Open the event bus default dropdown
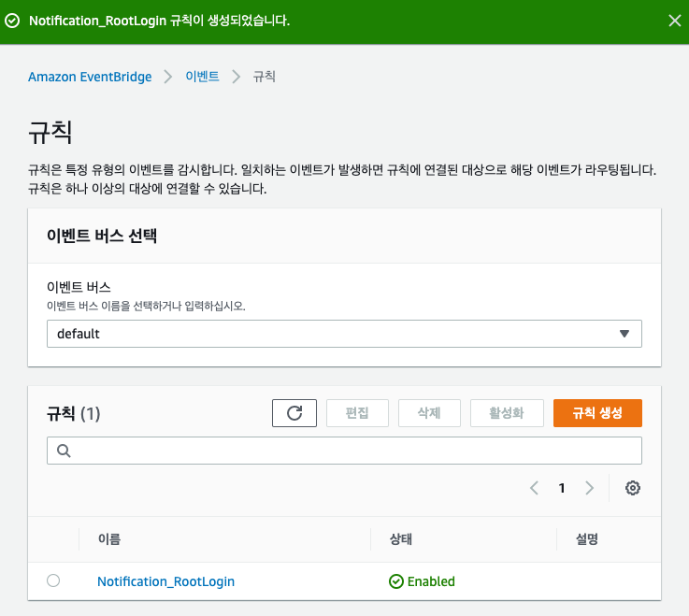Image resolution: width=689 pixels, height=616 pixels. click(x=344, y=334)
